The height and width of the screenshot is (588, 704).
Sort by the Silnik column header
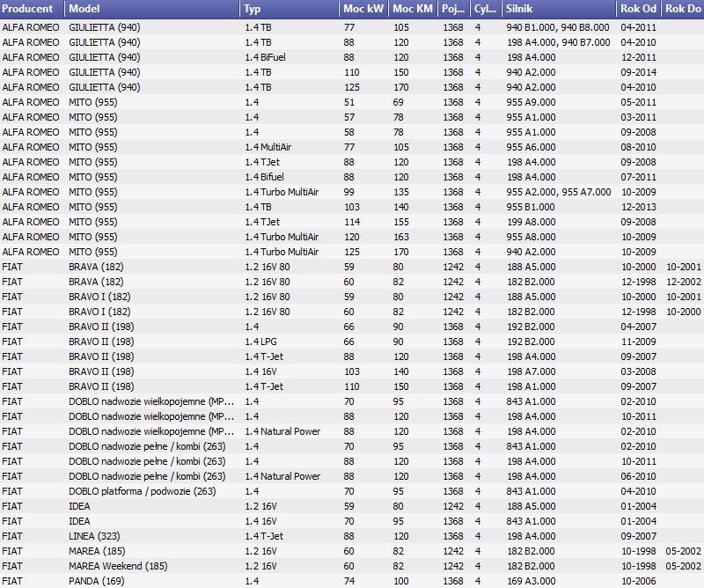pos(560,9)
